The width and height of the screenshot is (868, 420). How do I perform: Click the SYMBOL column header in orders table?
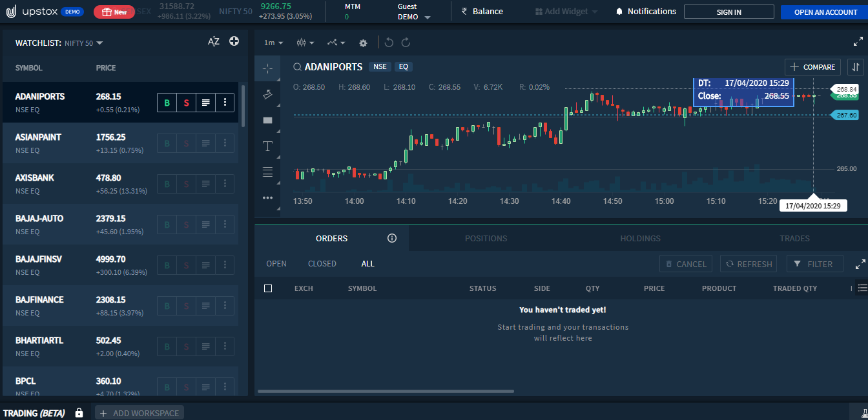(362, 288)
